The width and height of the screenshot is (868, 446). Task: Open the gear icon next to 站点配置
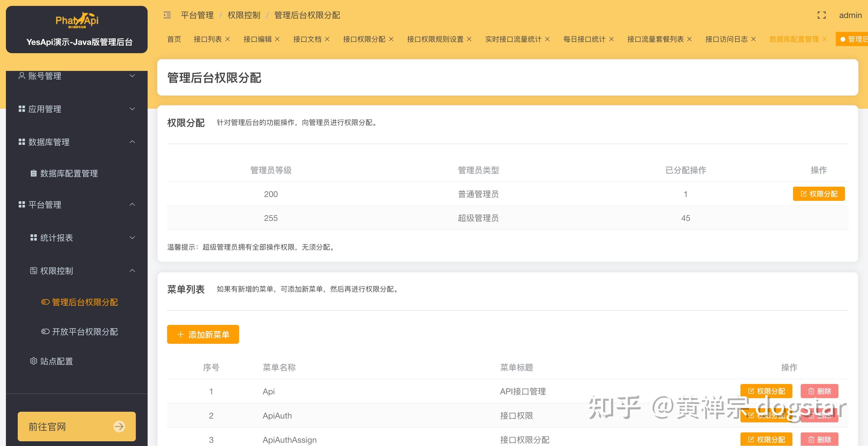33,361
